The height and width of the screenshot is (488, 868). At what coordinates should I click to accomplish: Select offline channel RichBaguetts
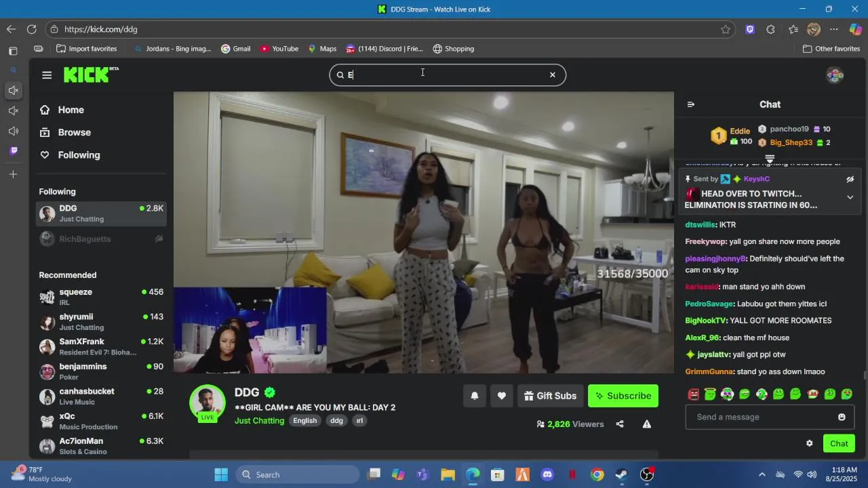coord(100,239)
